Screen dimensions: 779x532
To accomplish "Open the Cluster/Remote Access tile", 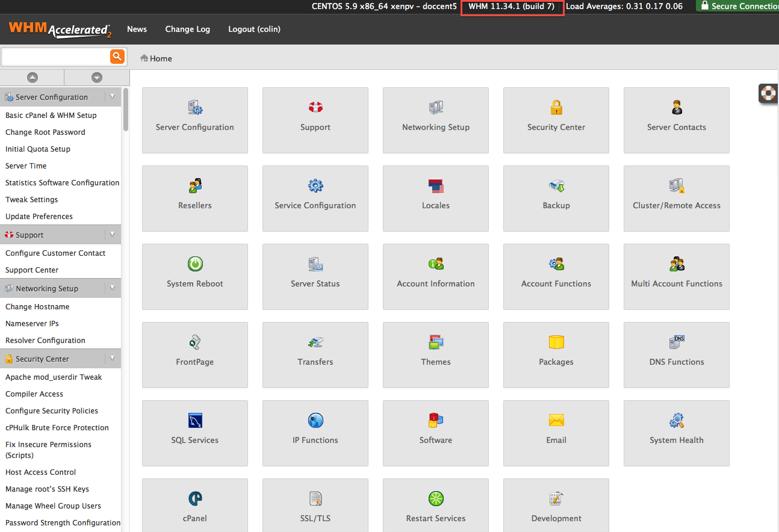I will pyautogui.click(x=677, y=199).
